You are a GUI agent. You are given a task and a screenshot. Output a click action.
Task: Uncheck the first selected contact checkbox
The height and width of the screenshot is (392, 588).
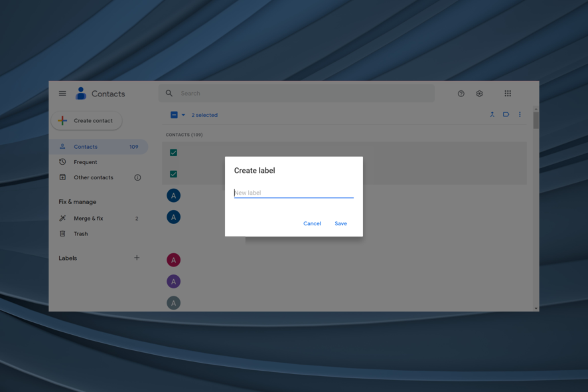(173, 152)
